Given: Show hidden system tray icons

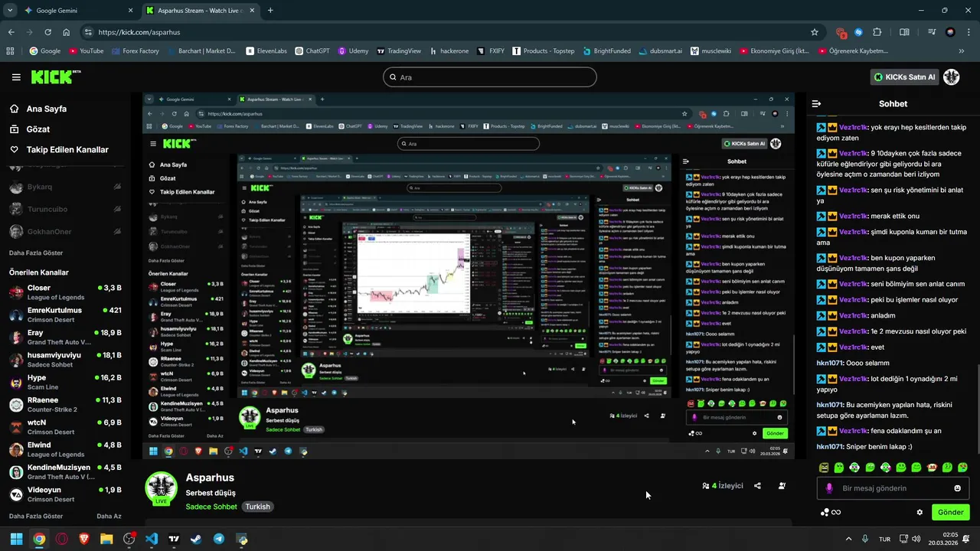Looking at the screenshot, I should pyautogui.click(x=848, y=539).
